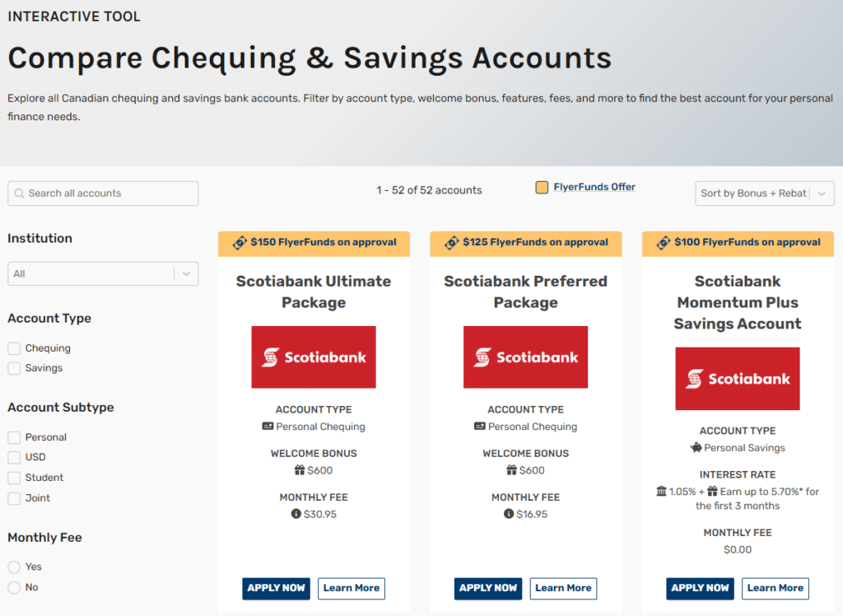The image size is (843, 616).
Task: Click the chevron arrow on the sort selector
Action: coord(823,193)
